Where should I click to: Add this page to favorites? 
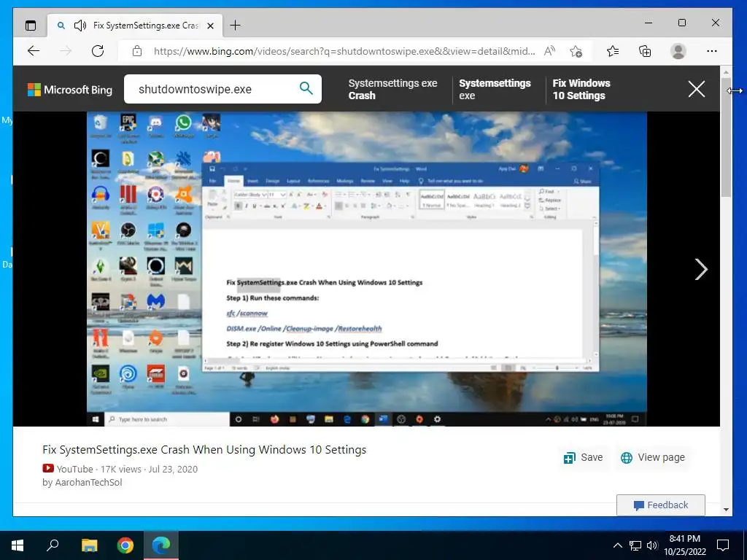[x=576, y=51]
